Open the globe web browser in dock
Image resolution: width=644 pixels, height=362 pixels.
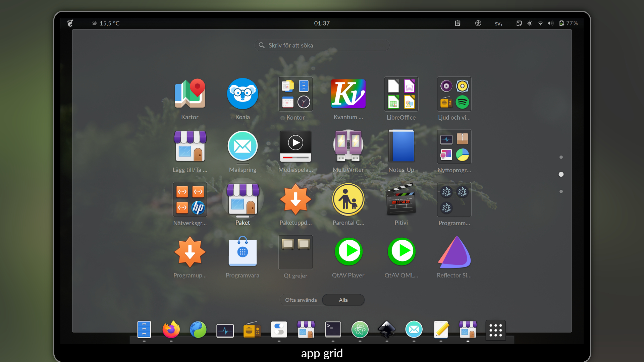point(198,329)
